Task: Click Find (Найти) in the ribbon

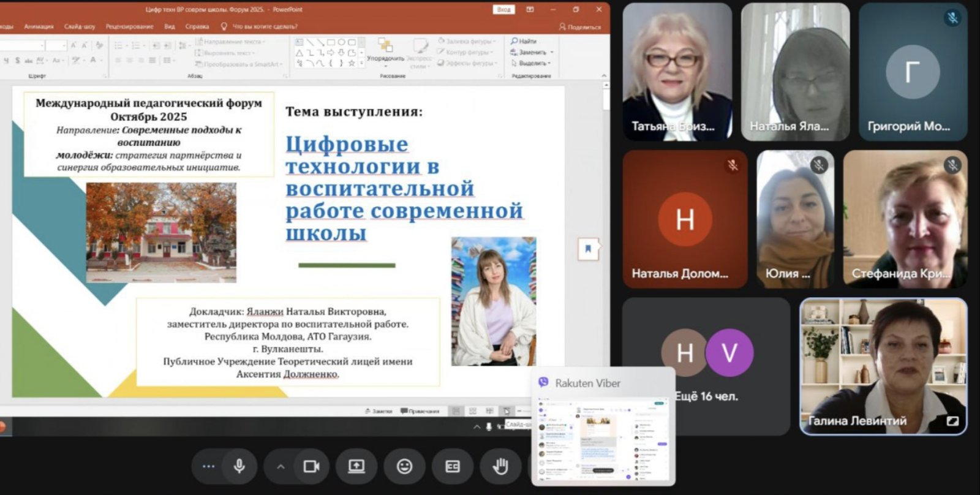Action: point(524,41)
